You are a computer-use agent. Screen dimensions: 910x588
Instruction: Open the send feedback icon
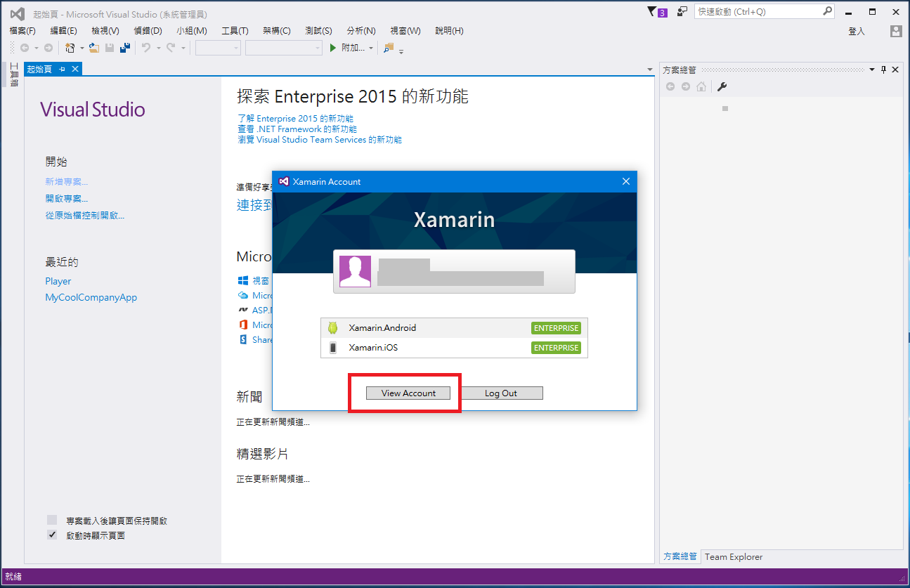pyautogui.click(x=682, y=11)
